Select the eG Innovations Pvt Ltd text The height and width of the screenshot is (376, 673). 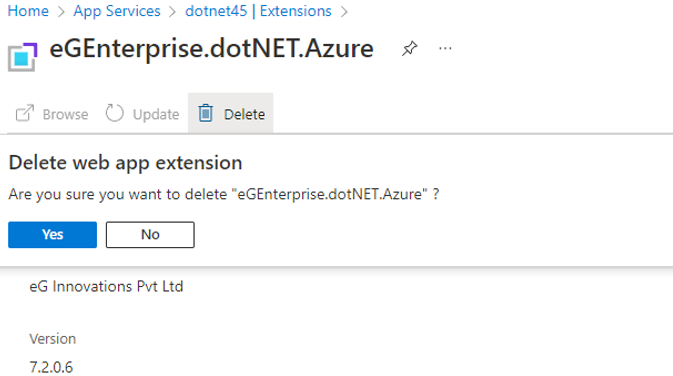106,286
